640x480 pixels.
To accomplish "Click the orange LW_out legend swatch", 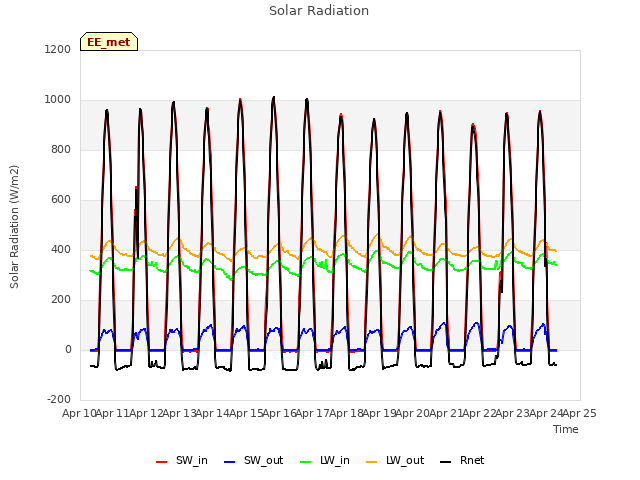I will coord(372,462).
